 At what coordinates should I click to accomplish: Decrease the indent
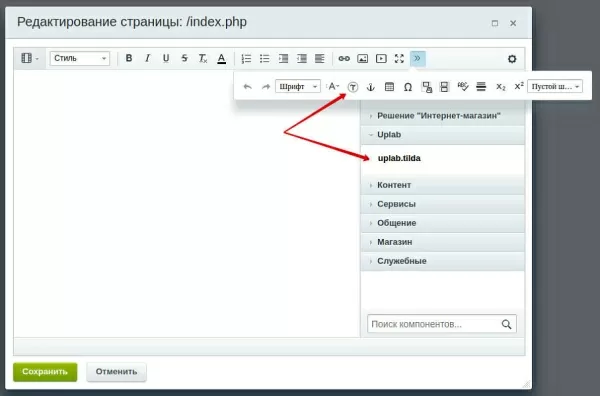302,58
